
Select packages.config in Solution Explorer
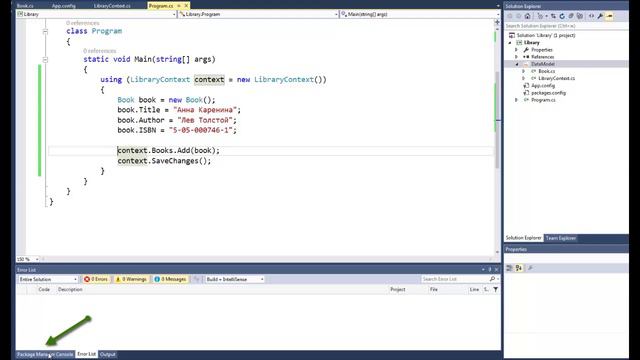pos(548,93)
